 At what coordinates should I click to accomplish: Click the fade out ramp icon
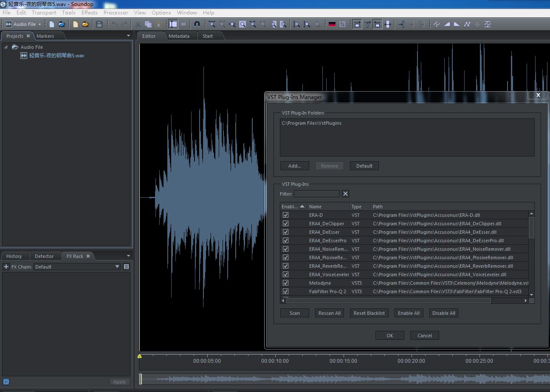(457, 24)
